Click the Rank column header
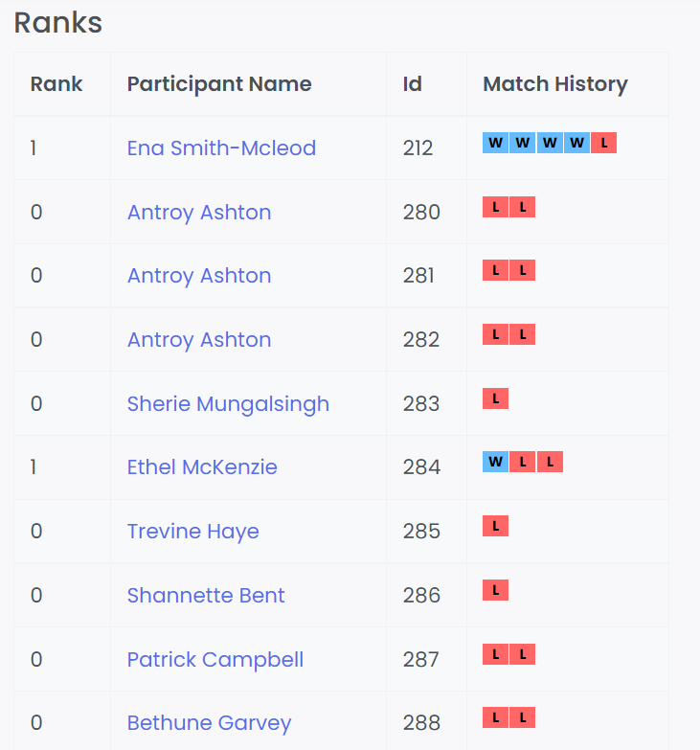The width and height of the screenshot is (700, 750). (56, 84)
